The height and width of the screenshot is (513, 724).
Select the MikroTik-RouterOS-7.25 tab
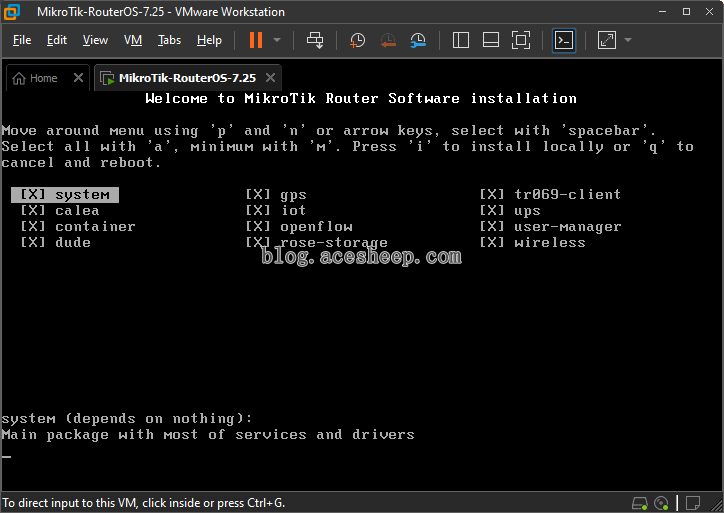tap(187, 78)
